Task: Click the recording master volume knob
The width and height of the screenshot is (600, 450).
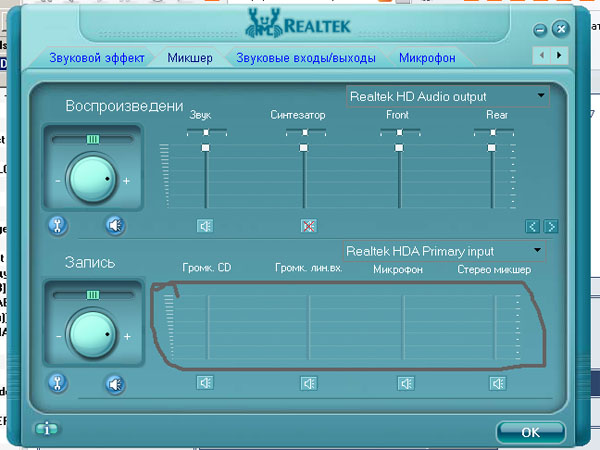Action: pyautogui.click(x=92, y=334)
